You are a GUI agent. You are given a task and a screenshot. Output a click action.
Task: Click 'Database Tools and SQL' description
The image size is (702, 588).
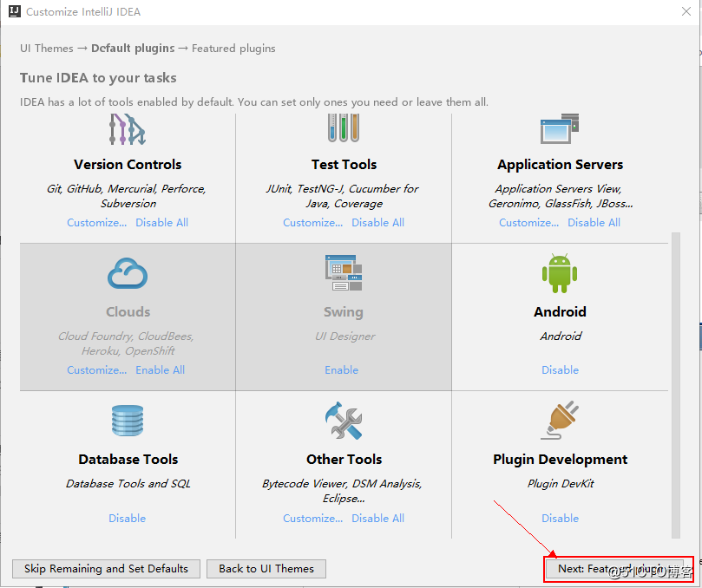pyautogui.click(x=128, y=484)
